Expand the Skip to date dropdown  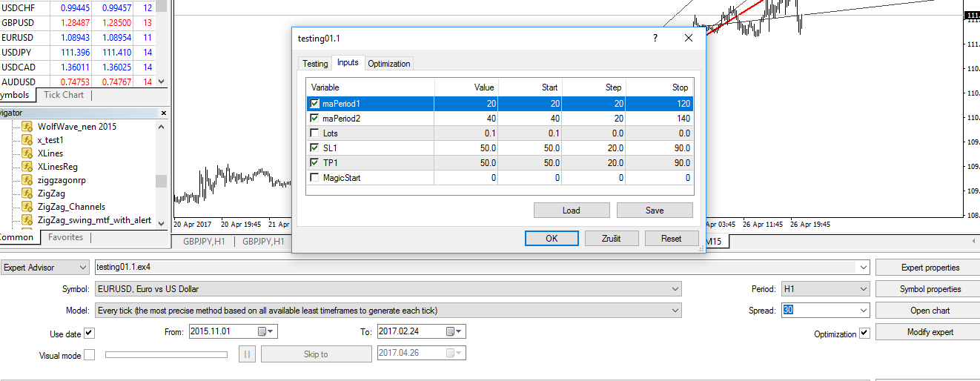pyautogui.click(x=460, y=354)
